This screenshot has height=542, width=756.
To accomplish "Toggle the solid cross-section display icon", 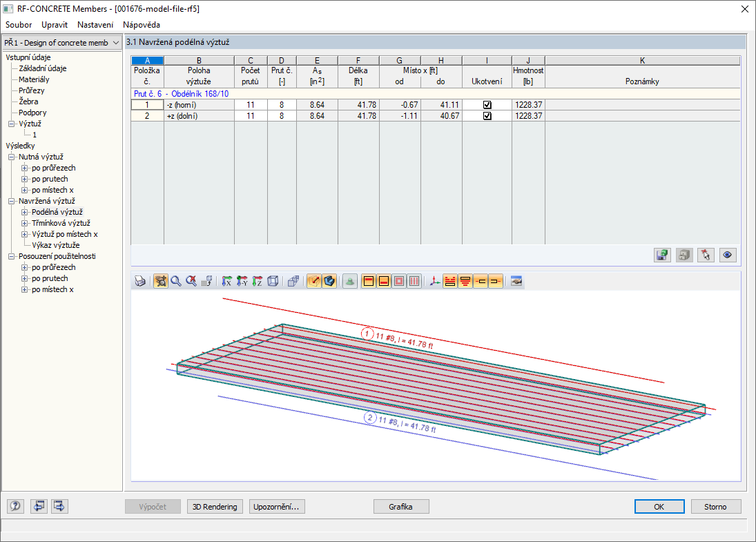I will pos(329,281).
